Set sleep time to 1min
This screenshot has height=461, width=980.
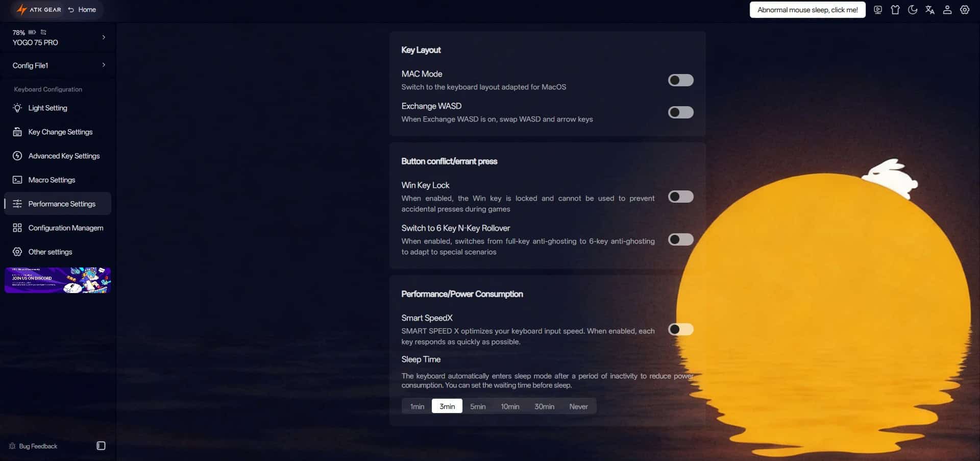417,406
